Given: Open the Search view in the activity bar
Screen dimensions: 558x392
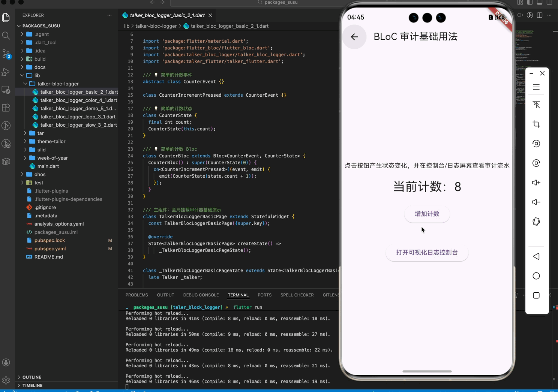Looking at the screenshot, I should (6, 36).
